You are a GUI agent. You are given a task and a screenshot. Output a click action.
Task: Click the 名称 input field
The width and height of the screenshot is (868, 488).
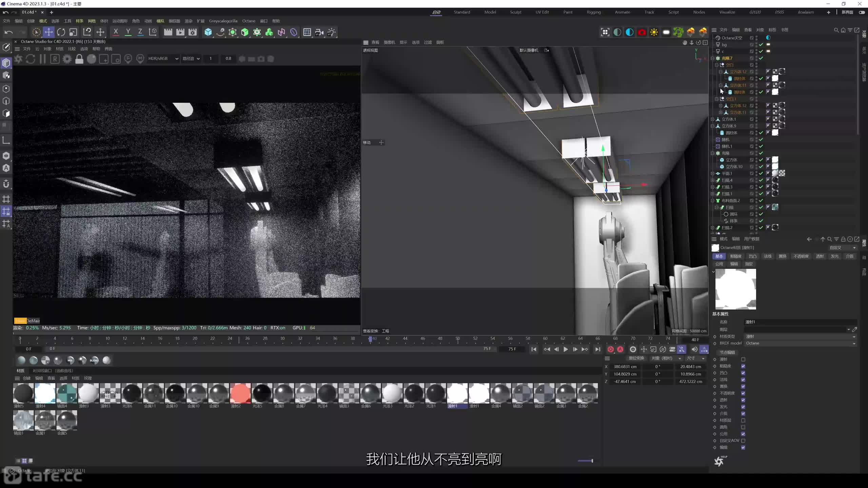(801, 322)
